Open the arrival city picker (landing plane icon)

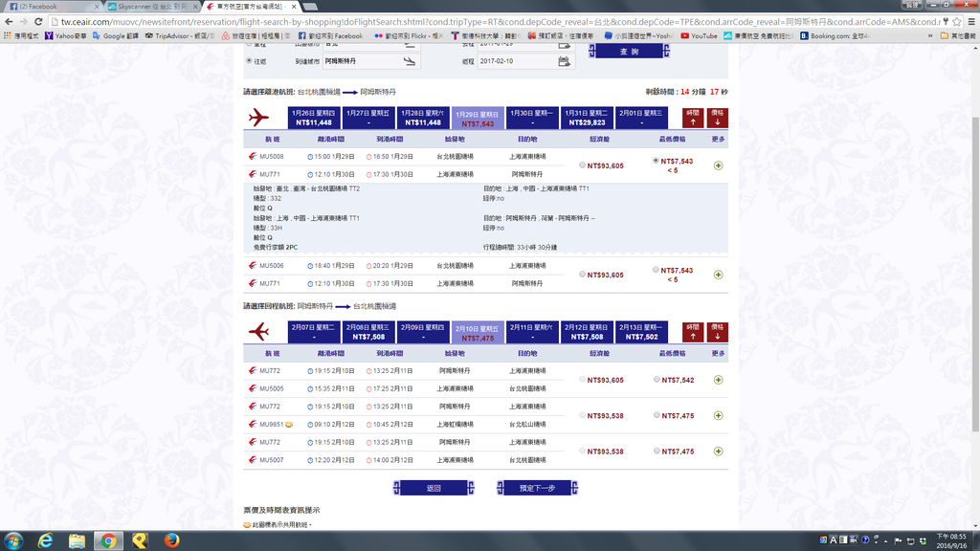coord(410,61)
